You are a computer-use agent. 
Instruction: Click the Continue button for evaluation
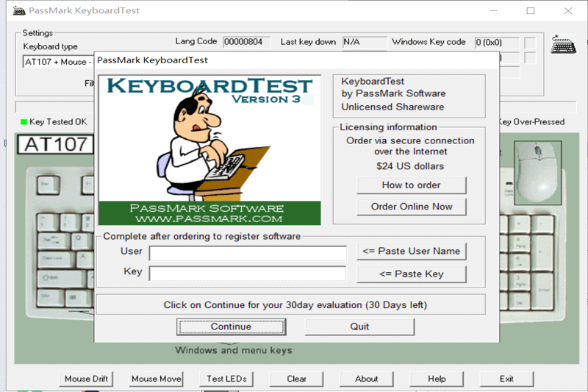tap(231, 327)
